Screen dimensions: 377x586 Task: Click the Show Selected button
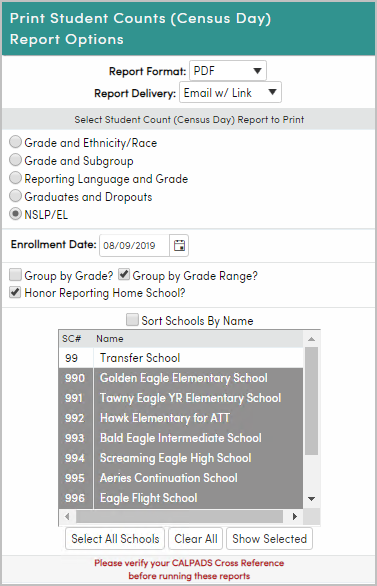(269, 539)
